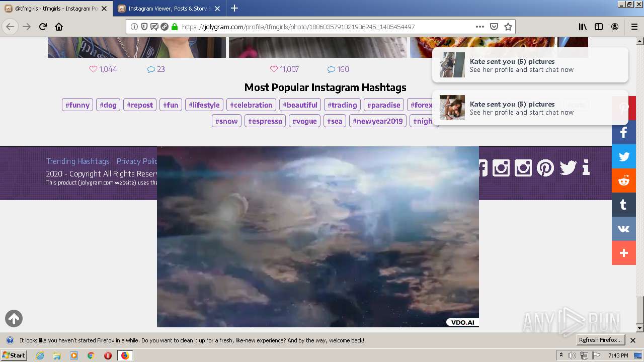Screen dimensions: 644x362
Task: Open the #trading hashtag
Action: [x=342, y=105]
